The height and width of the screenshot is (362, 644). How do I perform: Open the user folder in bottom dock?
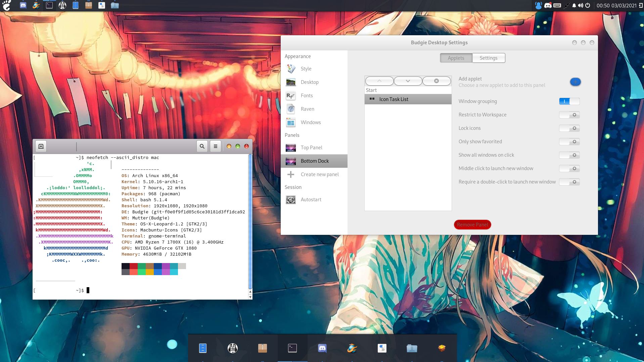coord(412,348)
